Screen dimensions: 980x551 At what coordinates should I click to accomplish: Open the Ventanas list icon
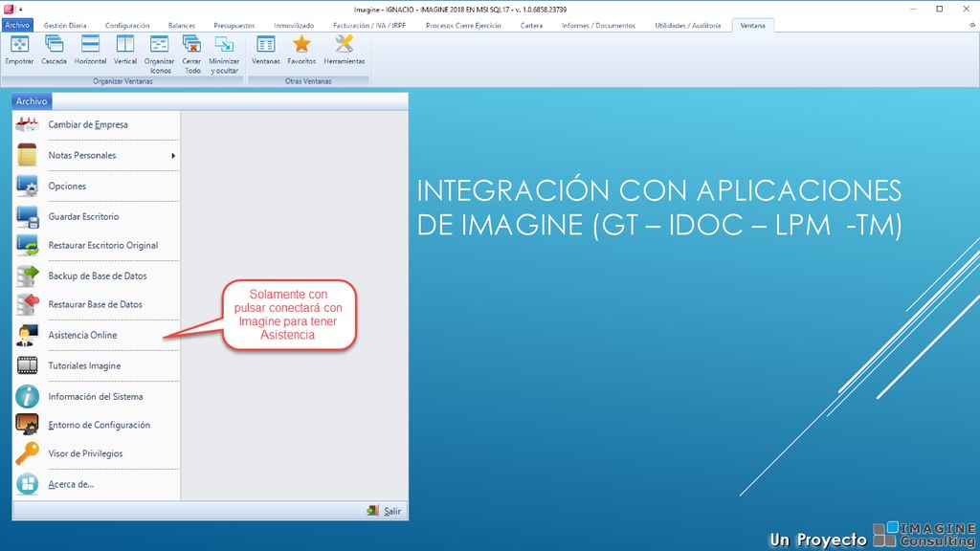click(266, 44)
